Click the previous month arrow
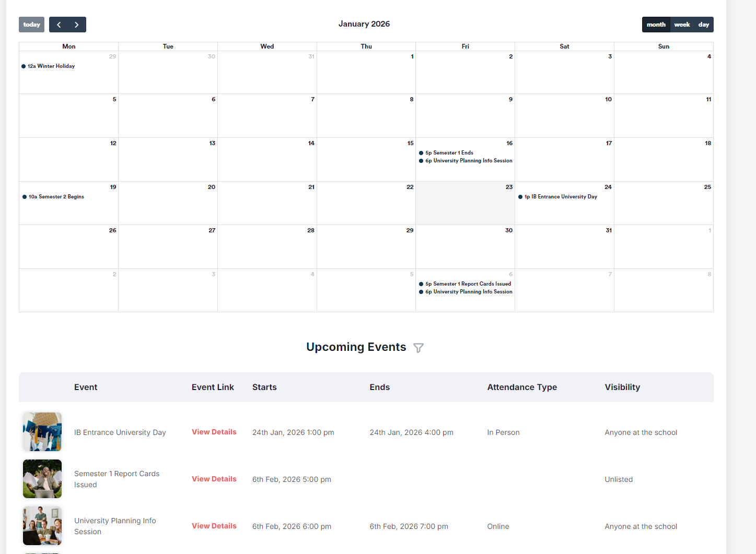 (x=59, y=25)
